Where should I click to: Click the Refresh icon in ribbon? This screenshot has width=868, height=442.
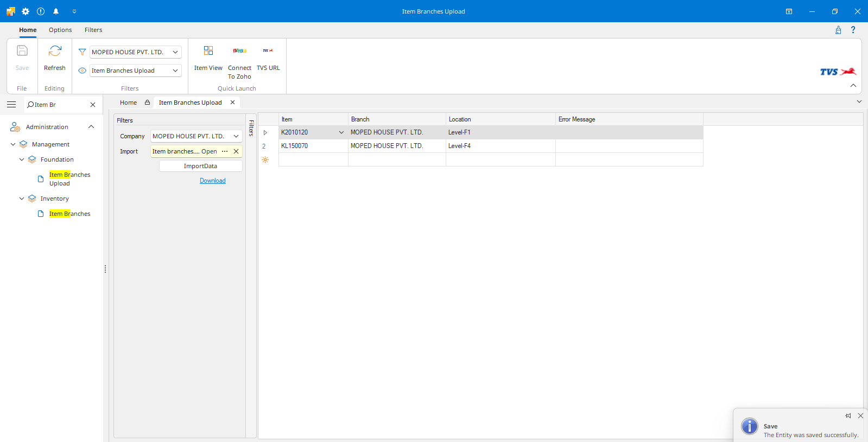[x=55, y=52]
